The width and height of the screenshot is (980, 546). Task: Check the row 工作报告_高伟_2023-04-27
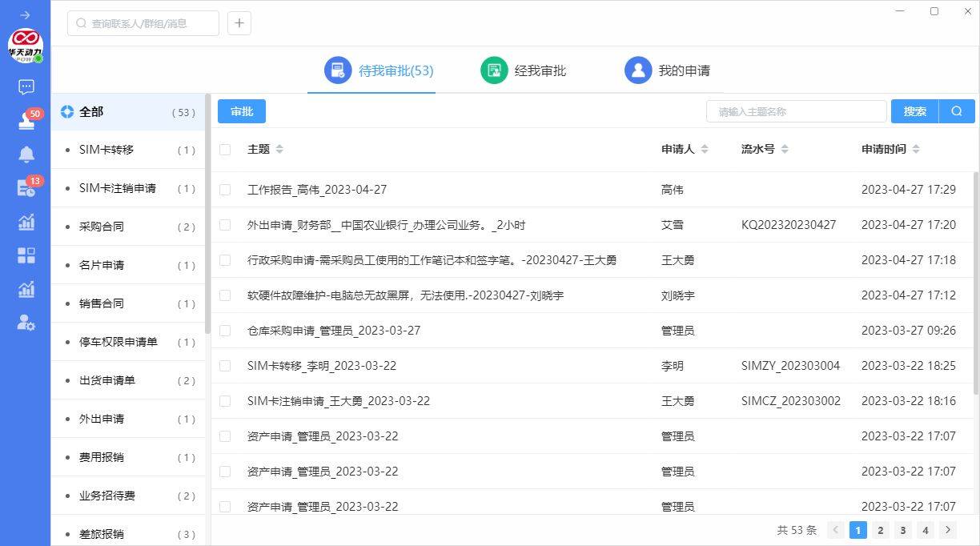(225, 190)
